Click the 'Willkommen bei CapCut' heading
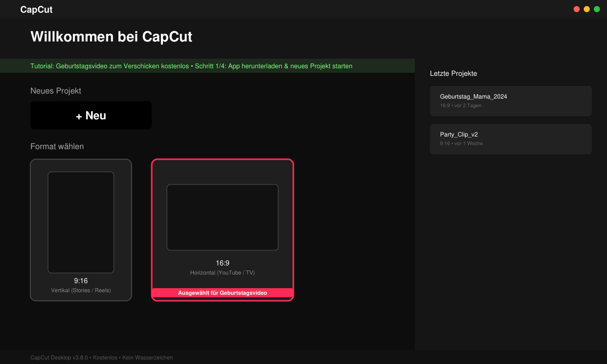 coord(111,37)
